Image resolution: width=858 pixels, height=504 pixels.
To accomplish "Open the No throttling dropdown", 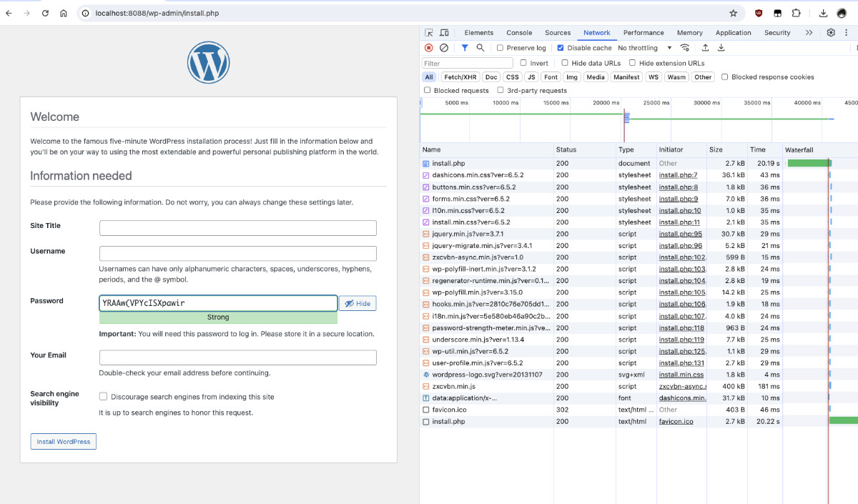I will coord(645,48).
